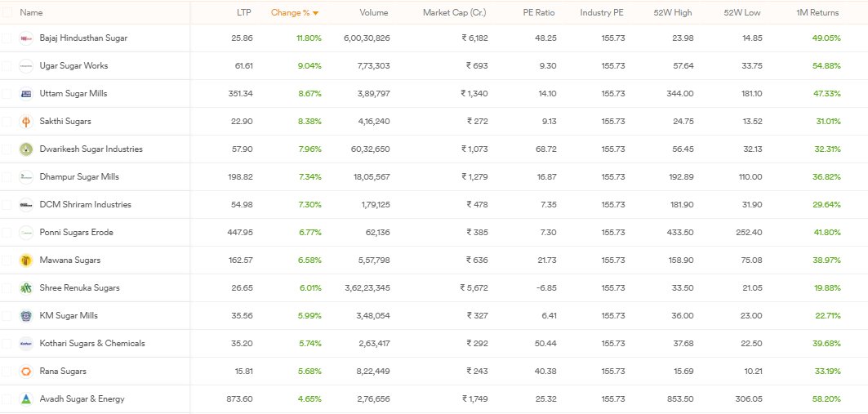Screen dimensions: 868x414
Task: Open Mawana Sugars stock link
Action: (x=69, y=260)
